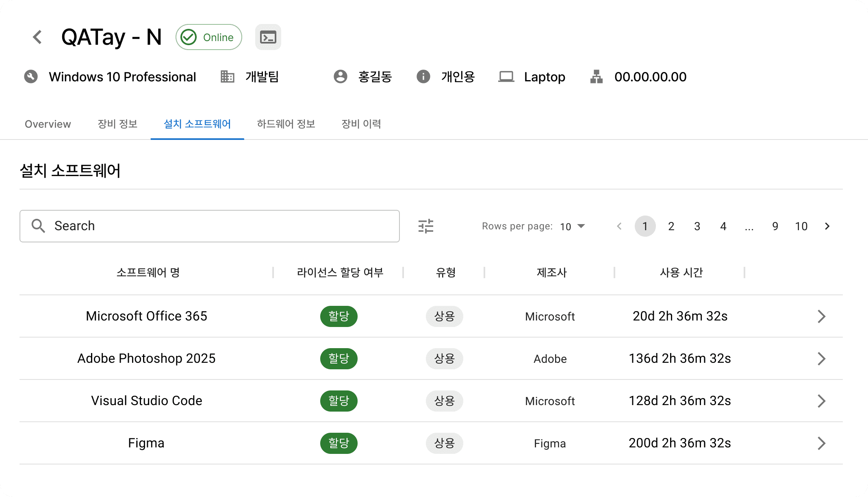Open the remote terminal console icon
Image resolution: width=868 pixels, height=497 pixels.
[x=268, y=37]
